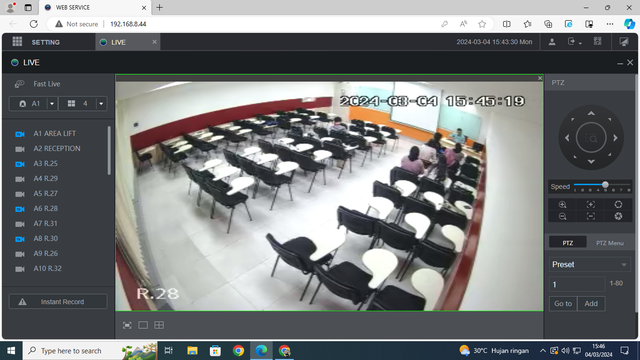
Task: Select camera A4 R.29
Action: click(x=45, y=179)
